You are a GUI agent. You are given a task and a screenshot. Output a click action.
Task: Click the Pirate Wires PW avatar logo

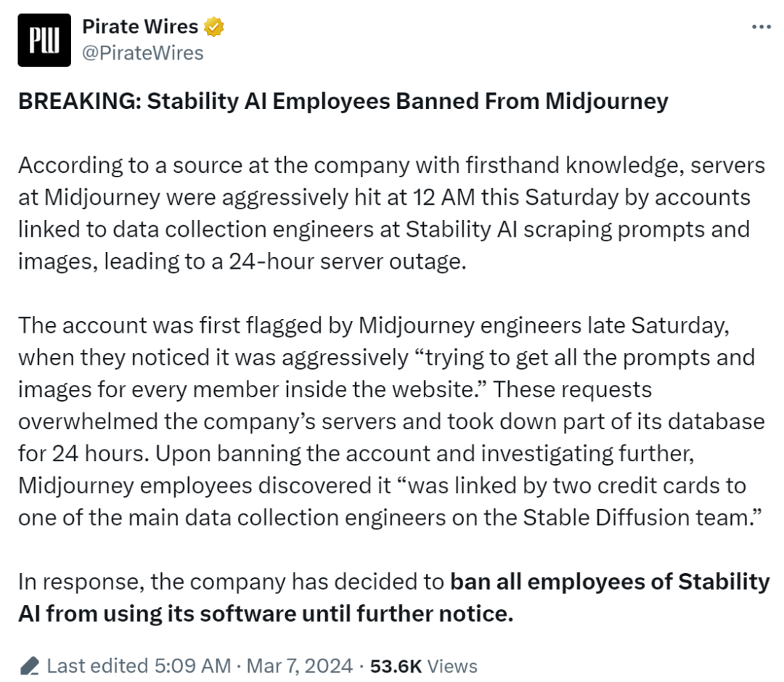click(44, 40)
